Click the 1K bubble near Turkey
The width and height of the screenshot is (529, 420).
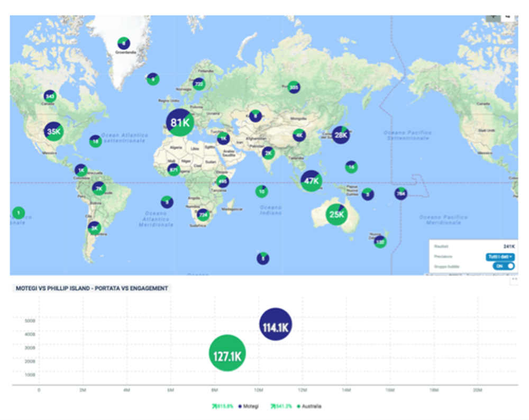[223, 138]
